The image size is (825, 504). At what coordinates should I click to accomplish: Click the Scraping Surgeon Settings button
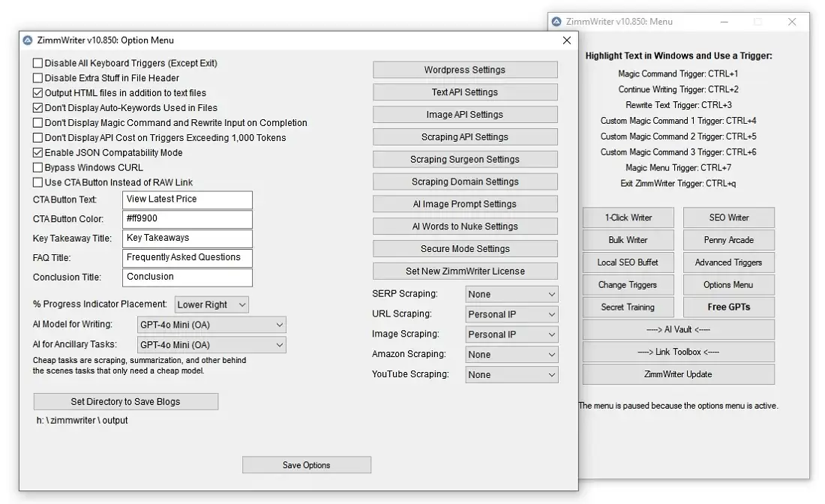[x=465, y=160]
